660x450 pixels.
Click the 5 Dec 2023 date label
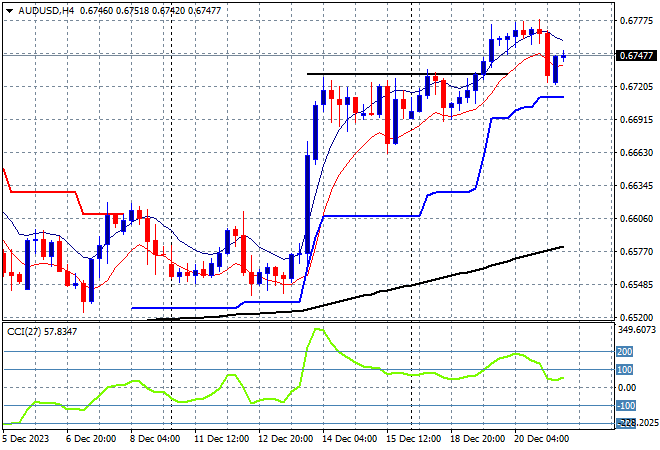pyautogui.click(x=25, y=439)
